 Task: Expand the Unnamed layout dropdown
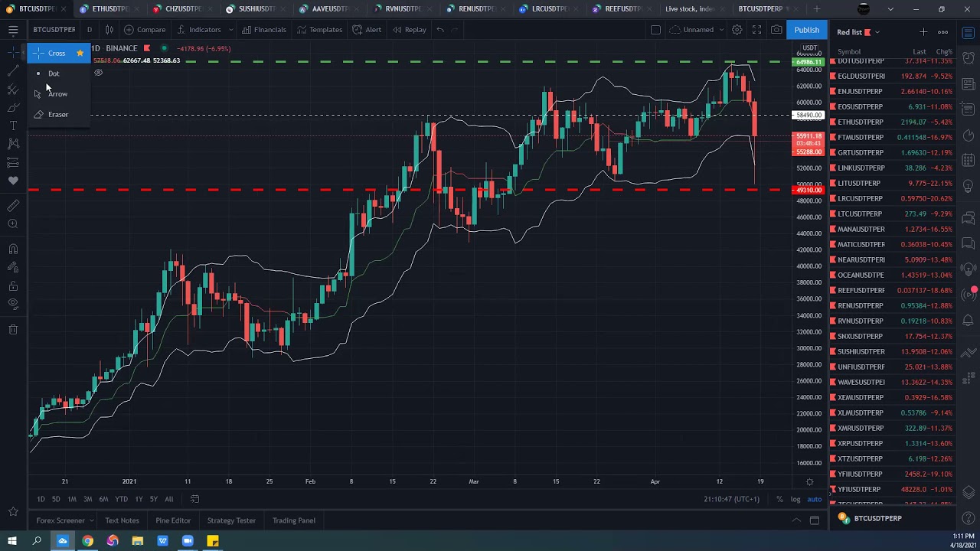tap(720, 30)
